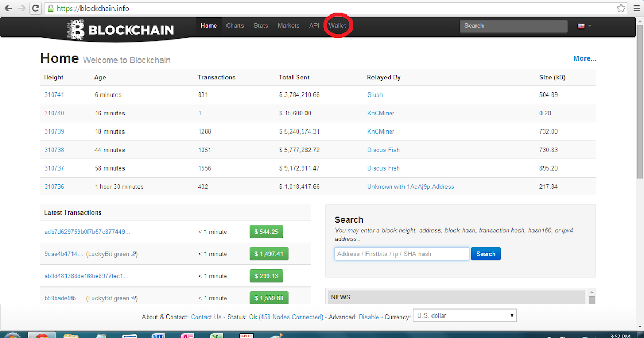This screenshot has width=644, height=338.
Task: Click the Size (kB) column header
Action: click(x=552, y=77)
